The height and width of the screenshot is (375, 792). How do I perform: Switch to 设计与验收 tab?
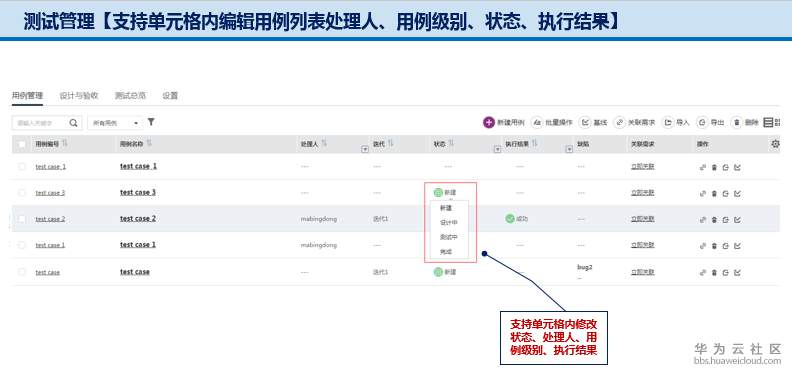point(78,96)
